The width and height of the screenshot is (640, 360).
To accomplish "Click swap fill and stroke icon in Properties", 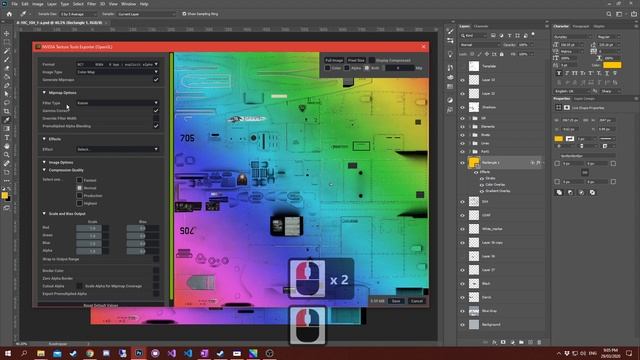I will 570,139.
